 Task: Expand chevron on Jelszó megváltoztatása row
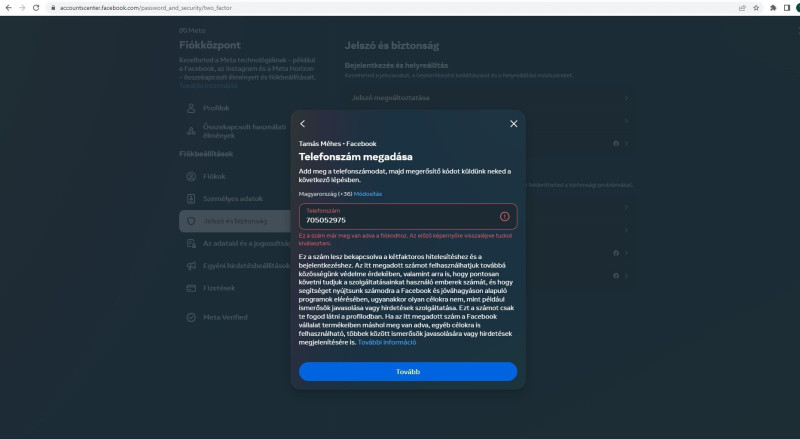pyautogui.click(x=626, y=98)
